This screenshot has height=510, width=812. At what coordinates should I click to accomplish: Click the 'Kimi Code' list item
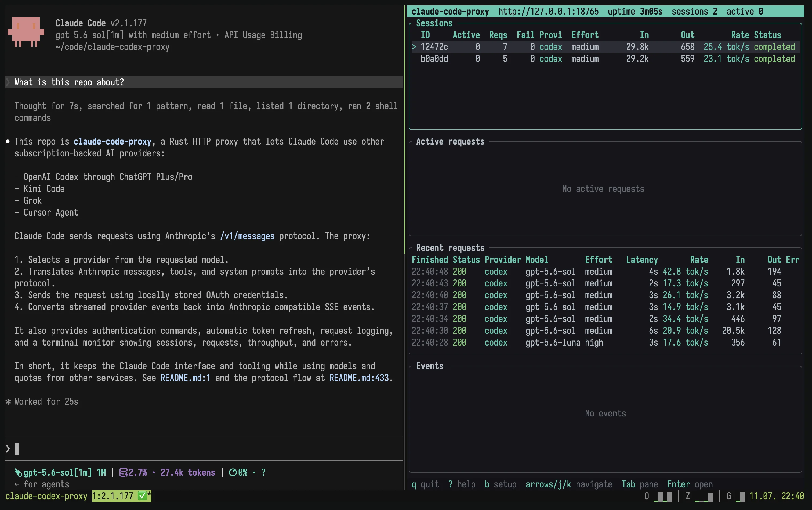(44, 189)
